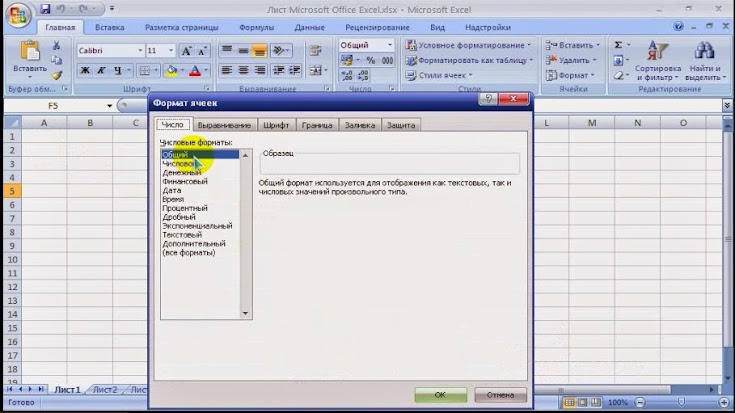Open the Защита tab in dialog

click(x=401, y=125)
